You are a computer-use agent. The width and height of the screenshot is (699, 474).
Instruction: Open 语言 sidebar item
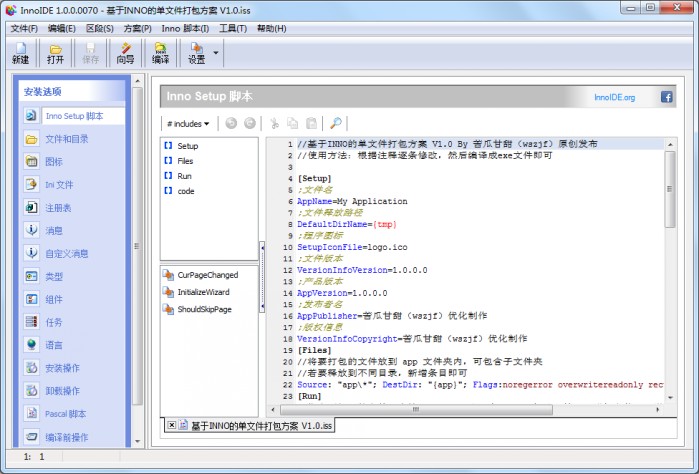click(53, 345)
